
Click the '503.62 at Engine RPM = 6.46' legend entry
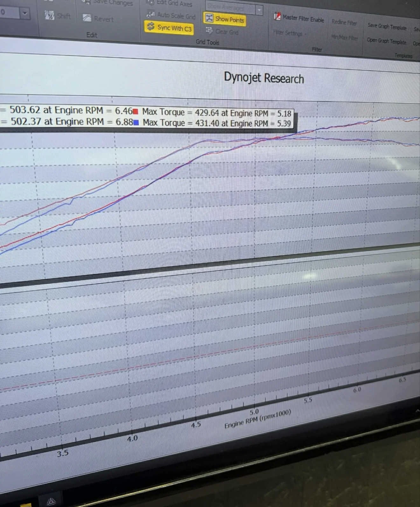pos(71,110)
